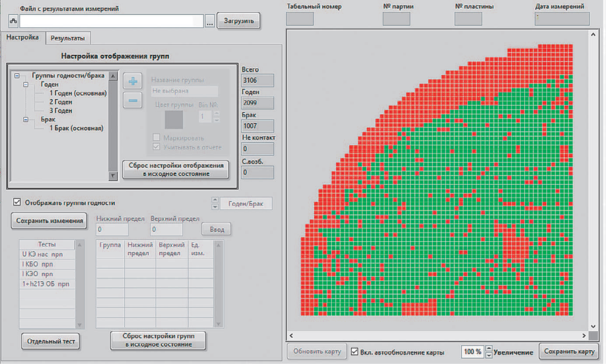
Task: Click the wafer map scroll left arrow
Action: tap(292, 336)
